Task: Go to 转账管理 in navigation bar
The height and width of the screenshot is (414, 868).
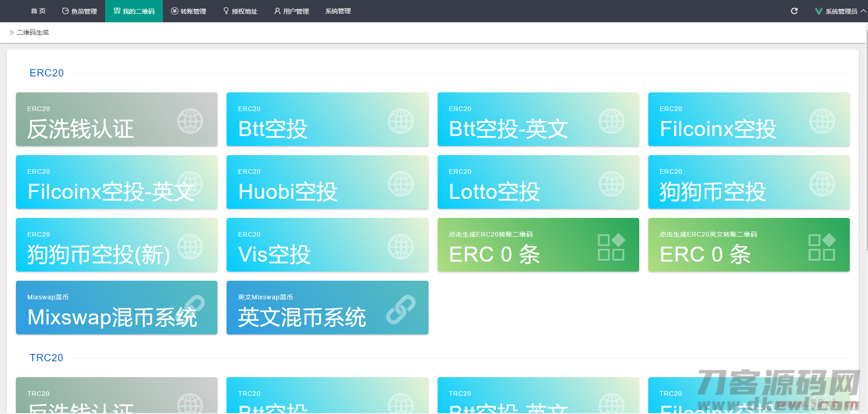Action: [x=188, y=11]
